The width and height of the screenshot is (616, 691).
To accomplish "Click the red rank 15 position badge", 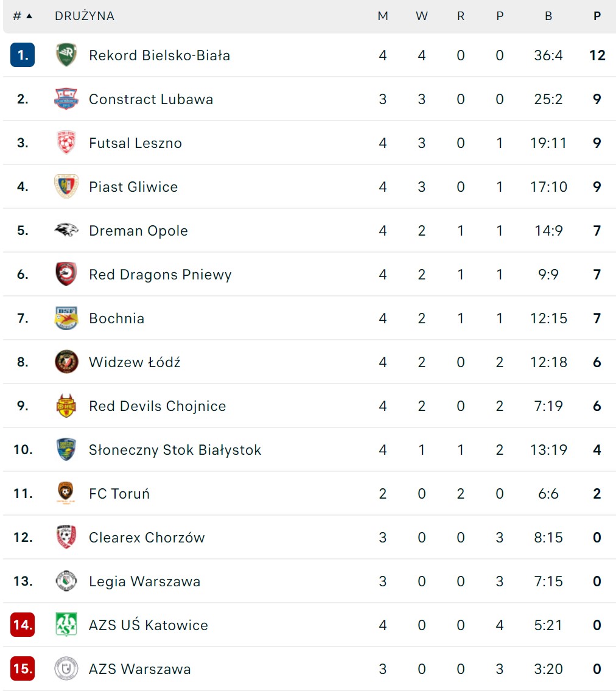I will (x=23, y=669).
